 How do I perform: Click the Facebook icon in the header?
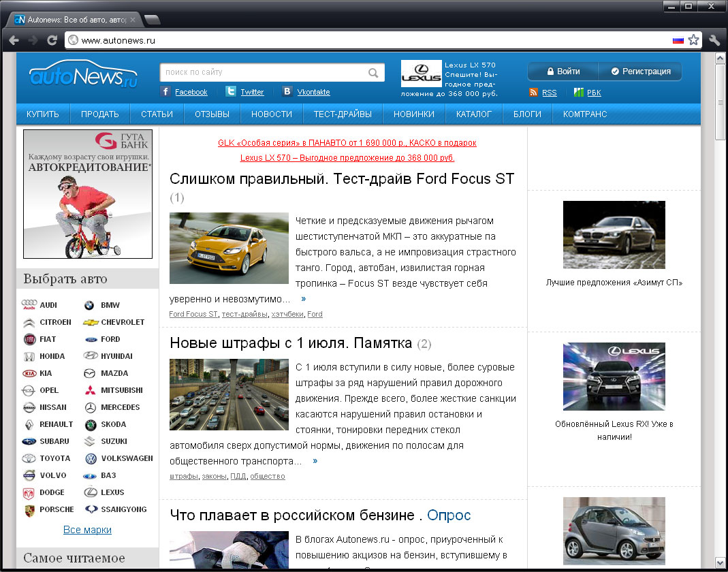click(x=163, y=91)
